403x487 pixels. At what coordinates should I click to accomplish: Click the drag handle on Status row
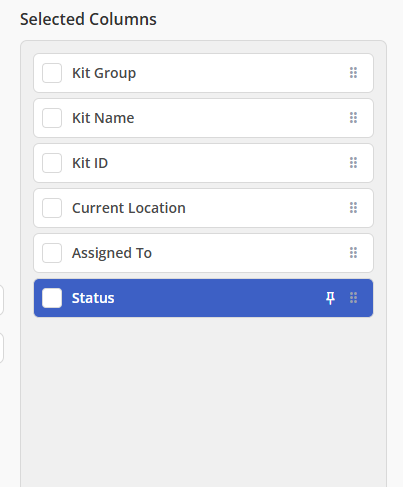(x=353, y=298)
